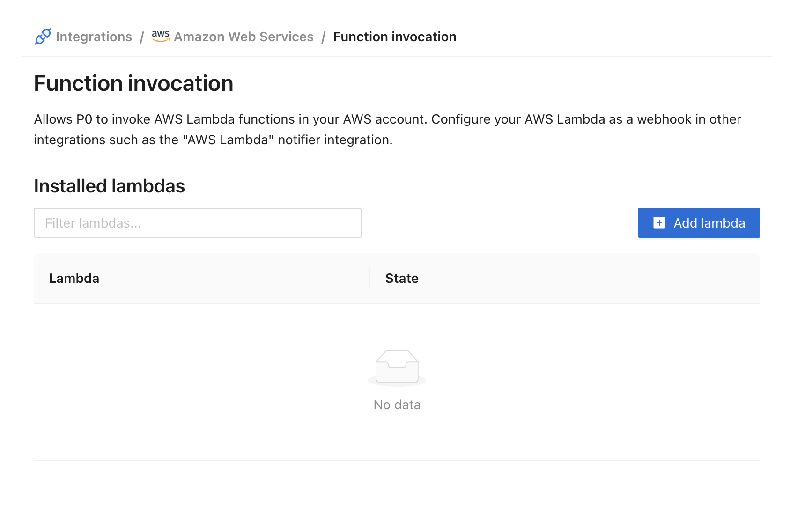The image size is (812, 515).
Task: Go back to Integrations breadcrumb link
Action: tap(94, 37)
